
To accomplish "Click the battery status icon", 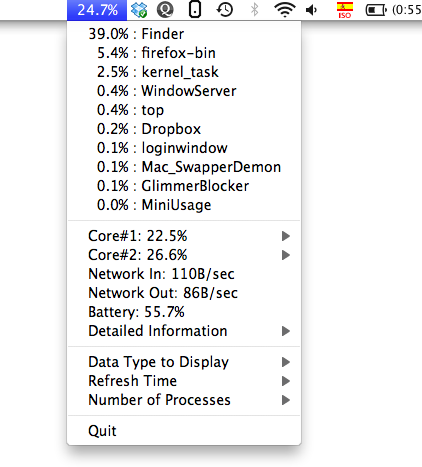I will pos(376,10).
